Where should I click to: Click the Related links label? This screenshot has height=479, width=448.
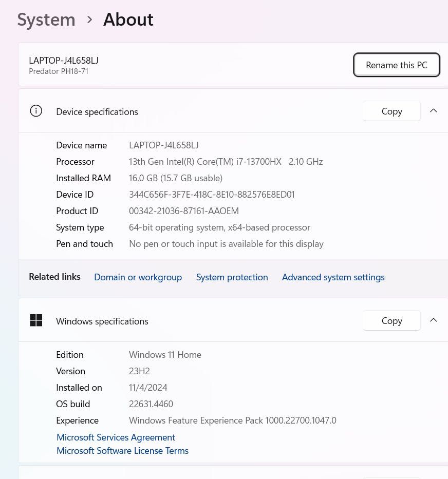tap(54, 277)
